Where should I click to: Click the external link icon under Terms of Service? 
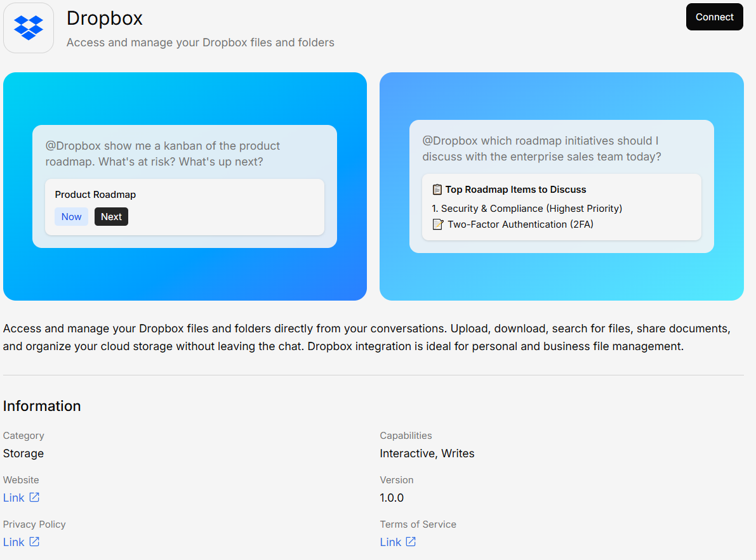(x=411, y=542)
